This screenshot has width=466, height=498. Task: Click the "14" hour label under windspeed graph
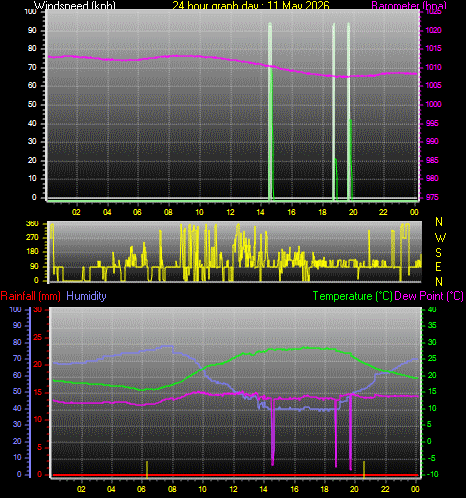[x=261, y=212]
